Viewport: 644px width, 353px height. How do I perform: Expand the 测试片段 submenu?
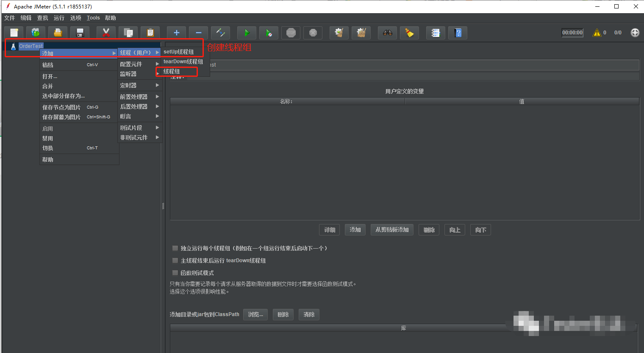[139, 128]
